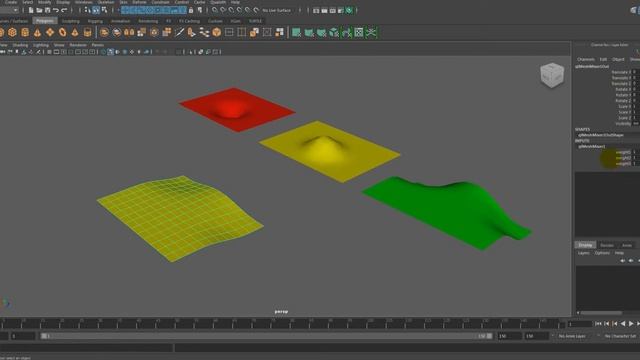Toggle highlight selection mode icon
The image size is (640, 360).
(200, 10)
